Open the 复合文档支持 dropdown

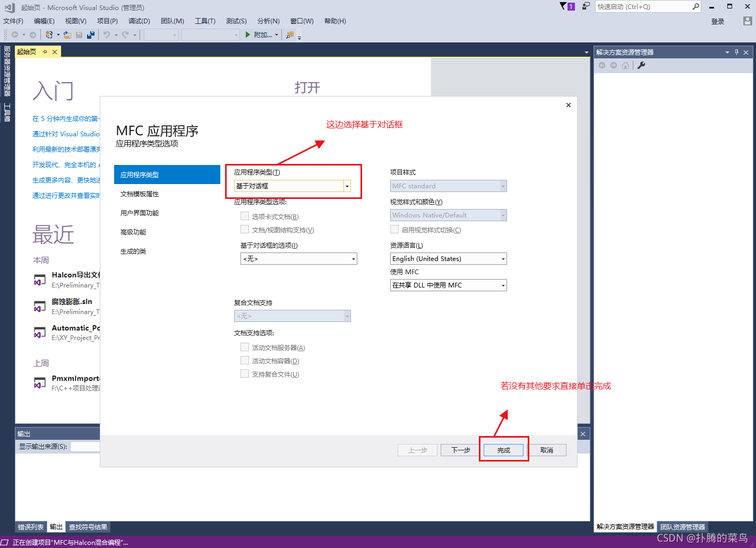(x=293, y=316)
